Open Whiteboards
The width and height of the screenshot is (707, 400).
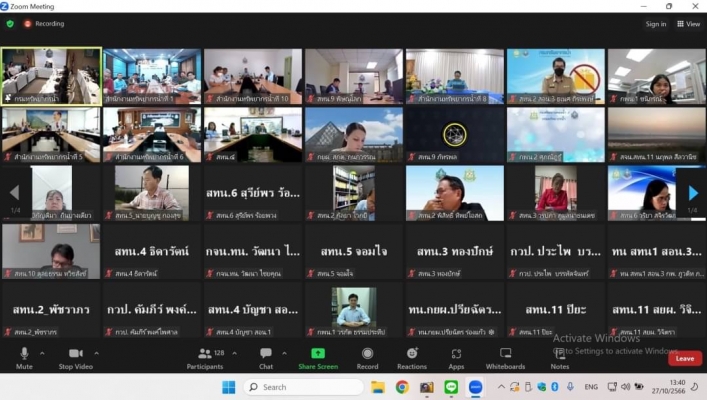[505, 359]
